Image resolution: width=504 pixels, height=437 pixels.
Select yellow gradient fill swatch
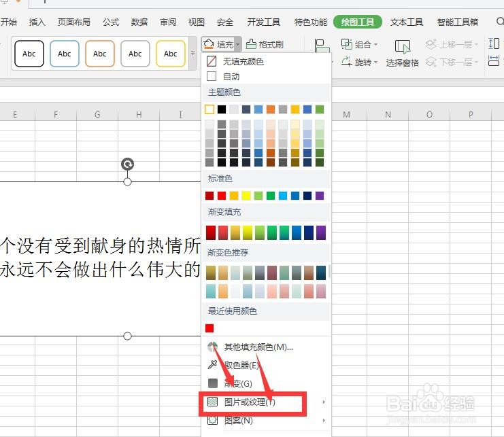click(x=248, y=233)
